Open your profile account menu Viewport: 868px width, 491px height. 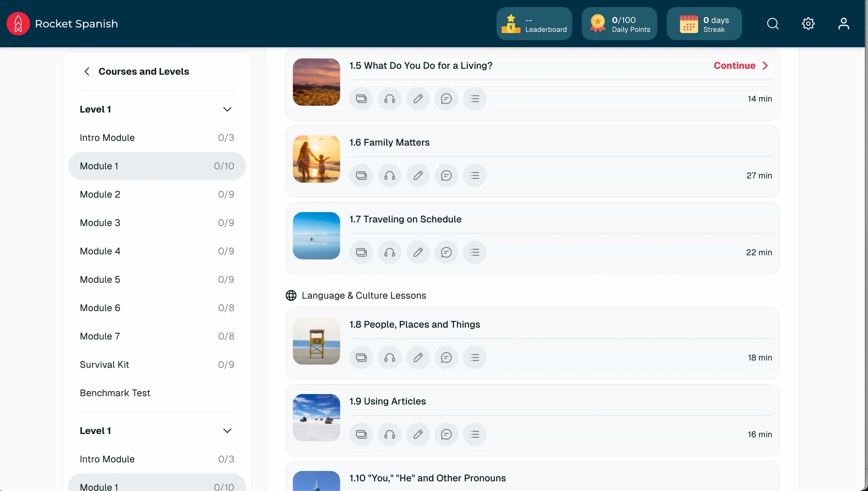tap(844, 23)
